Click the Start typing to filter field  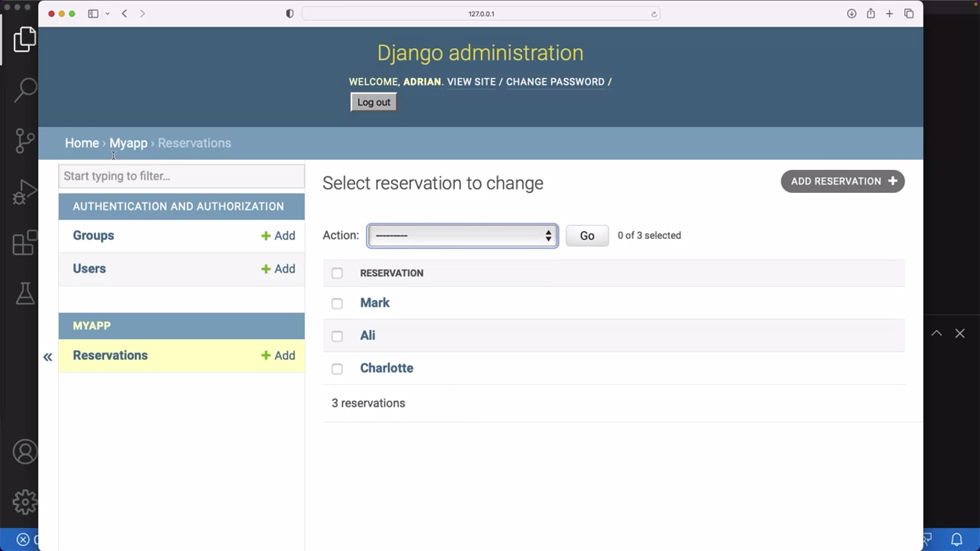click(182, 176)
